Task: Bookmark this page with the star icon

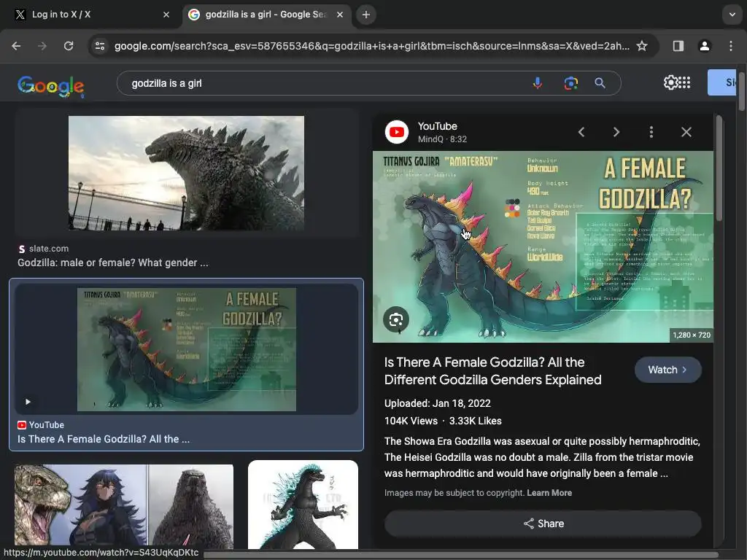Action: (x=642, y=46)
